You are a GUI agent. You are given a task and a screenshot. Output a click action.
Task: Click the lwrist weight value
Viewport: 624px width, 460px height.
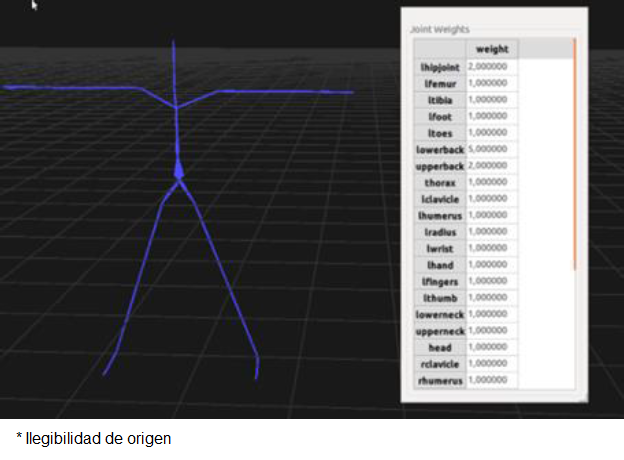pyautogui.click(x=492, y=248)
